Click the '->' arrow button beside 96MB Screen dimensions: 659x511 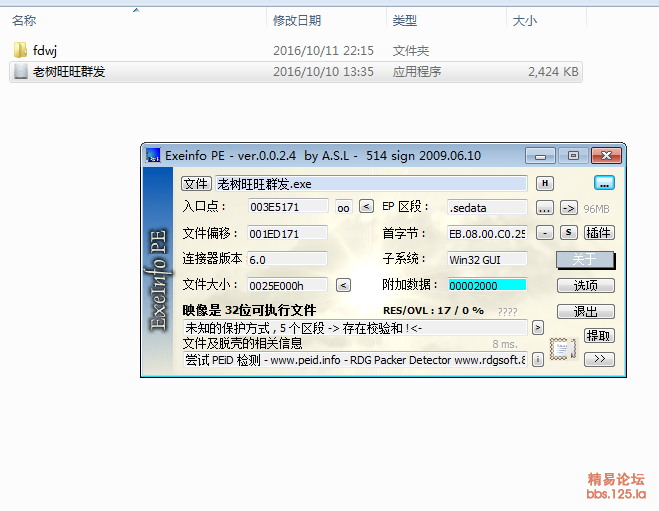569,208
